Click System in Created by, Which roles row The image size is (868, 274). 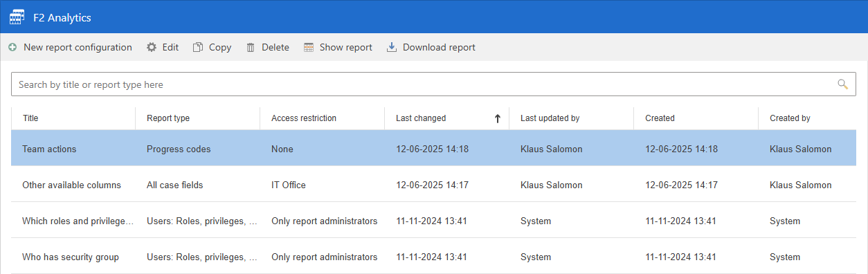pos(785,221)
